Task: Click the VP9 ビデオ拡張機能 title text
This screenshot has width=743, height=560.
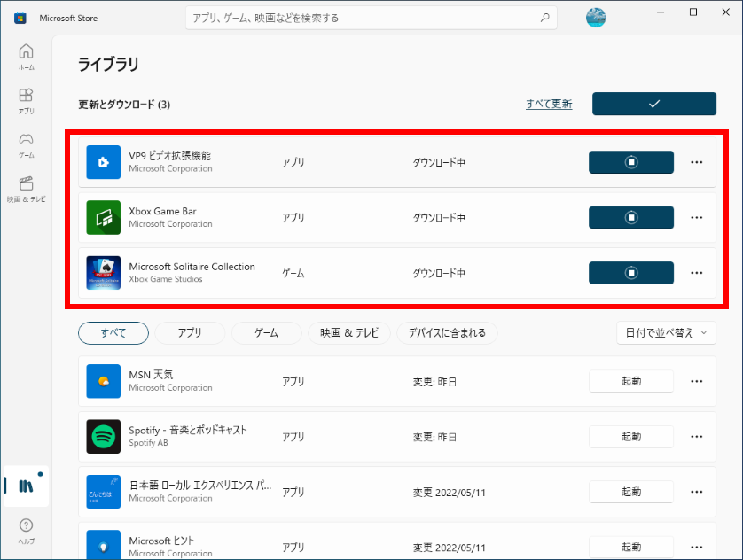Action: 169,156
